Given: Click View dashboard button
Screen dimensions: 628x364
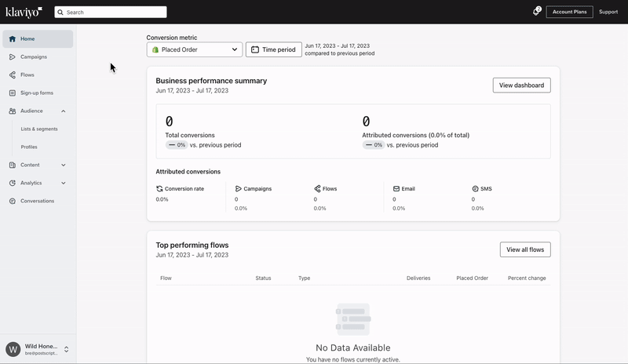Looking at the screenshot, I should (521, 86).
